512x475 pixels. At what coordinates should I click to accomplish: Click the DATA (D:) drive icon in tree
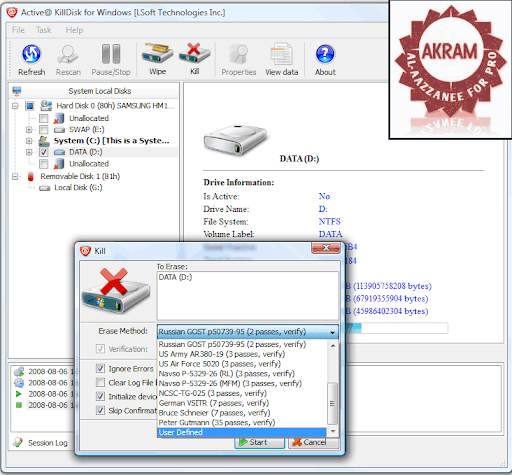coord(59,152)
